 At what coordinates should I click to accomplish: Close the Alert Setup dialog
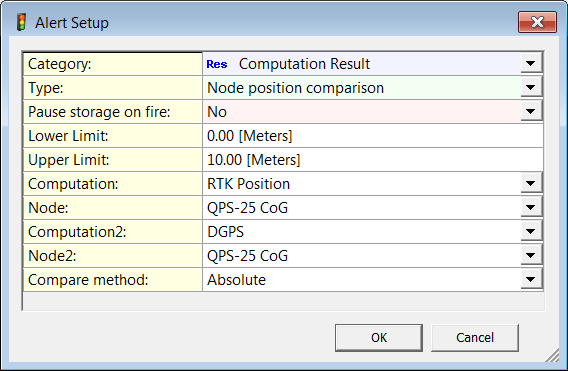tap(537, 22)
